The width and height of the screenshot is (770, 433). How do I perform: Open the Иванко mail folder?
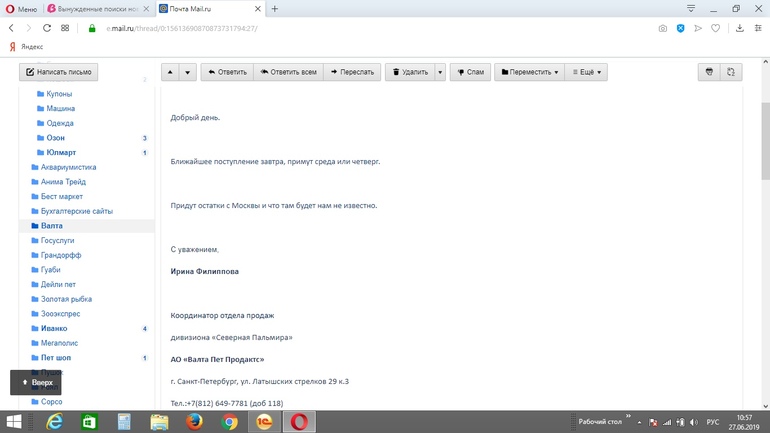coord(54,328)
